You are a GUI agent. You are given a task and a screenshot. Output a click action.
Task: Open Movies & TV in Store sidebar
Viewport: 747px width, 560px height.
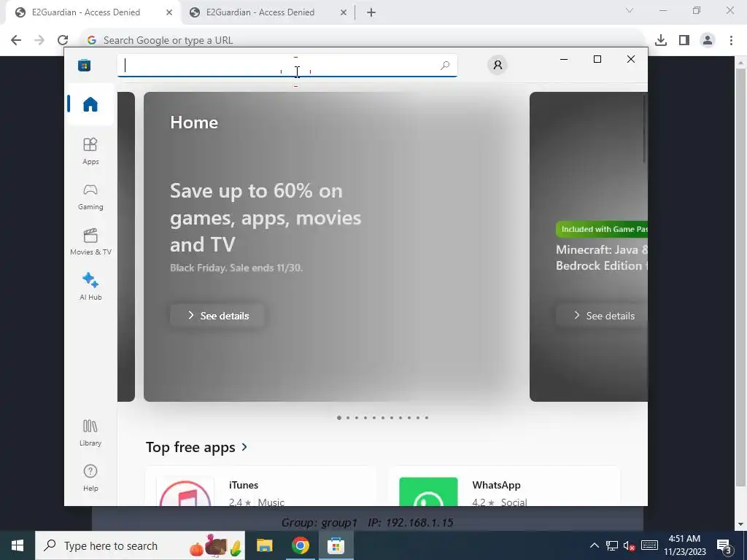90,242
